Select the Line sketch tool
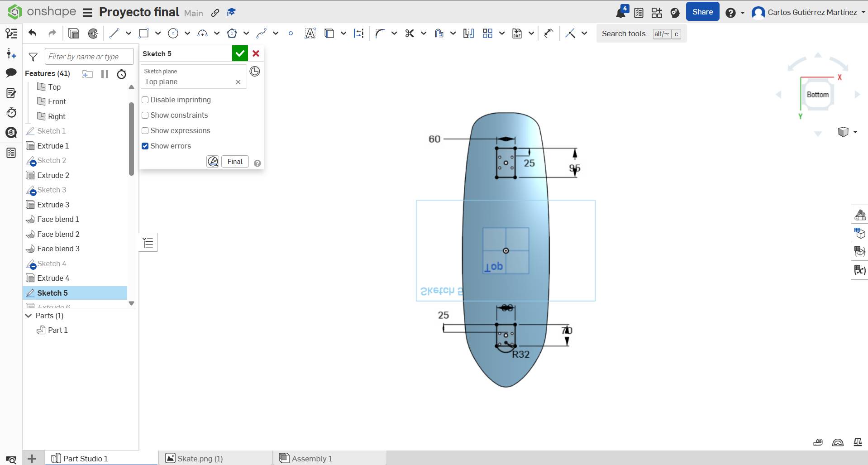 tap(114, 33)
